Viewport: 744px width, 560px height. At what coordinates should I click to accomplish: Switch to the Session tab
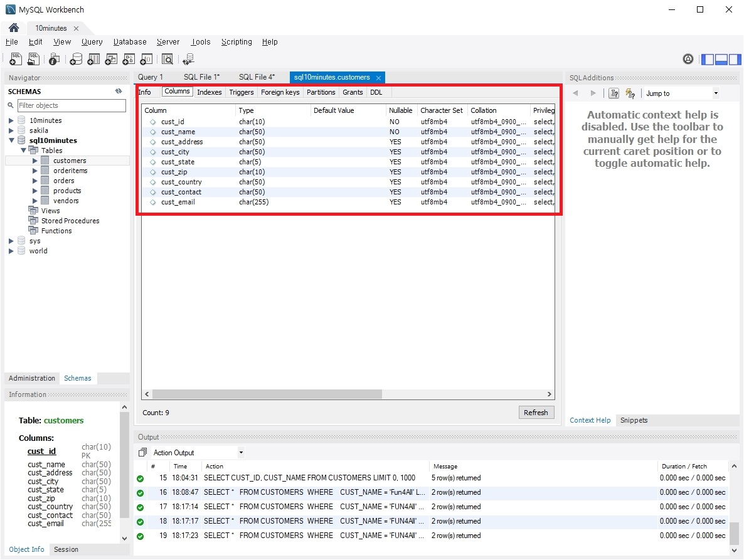(x=66, y=549)
